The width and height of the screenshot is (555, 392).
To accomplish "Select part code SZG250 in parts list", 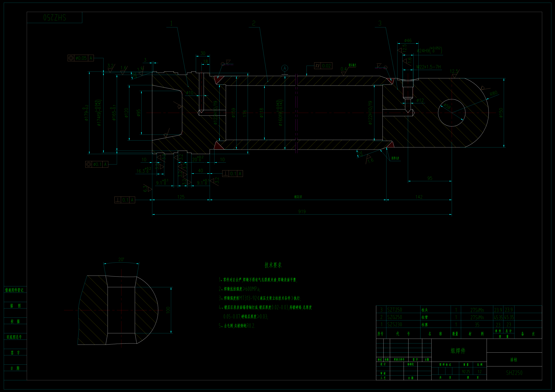I will [394, 317].
